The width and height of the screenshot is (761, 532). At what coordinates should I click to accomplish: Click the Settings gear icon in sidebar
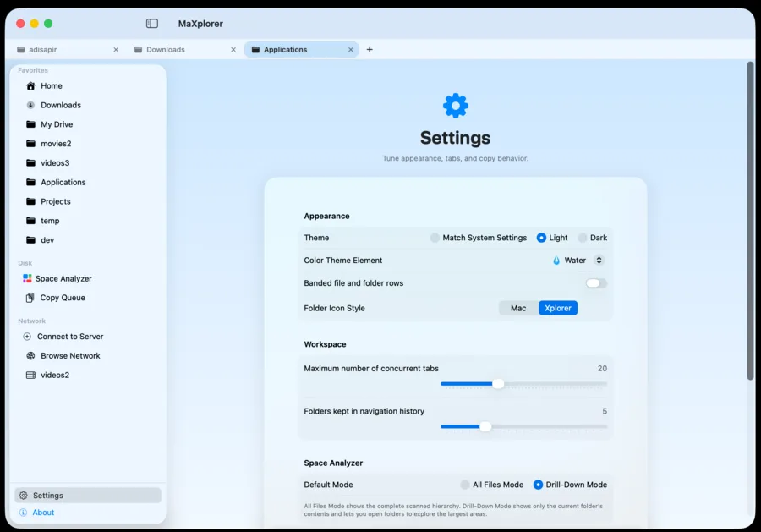23,495
